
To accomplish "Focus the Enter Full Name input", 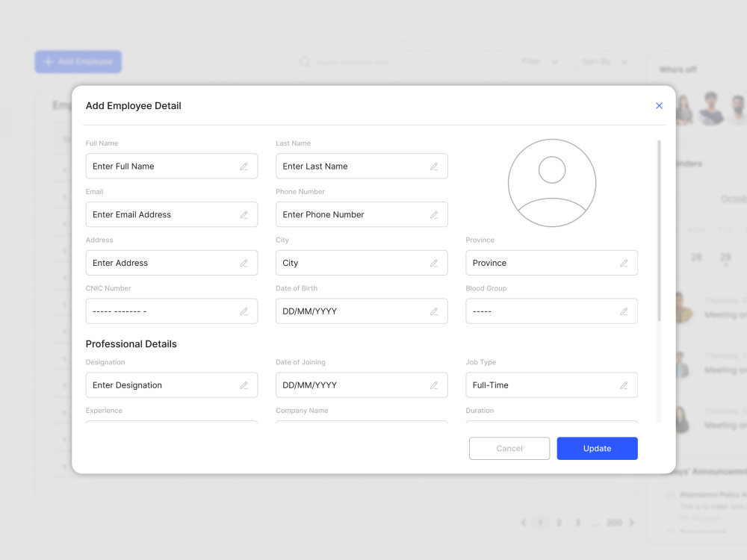I will (172, 167).
